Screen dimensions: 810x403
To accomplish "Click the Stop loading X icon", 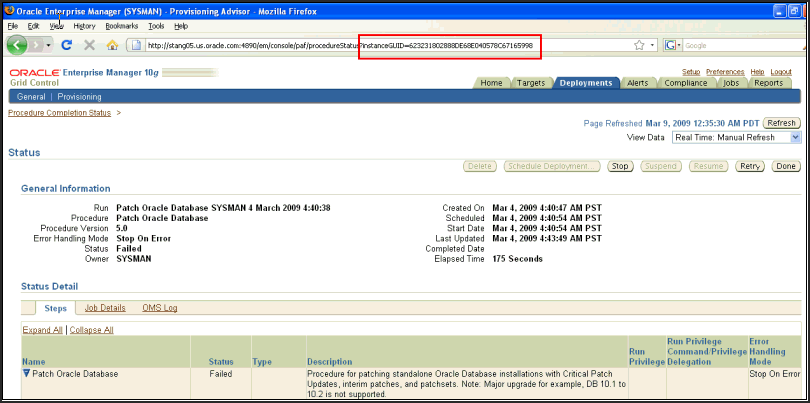I will (x=89, y=45).
